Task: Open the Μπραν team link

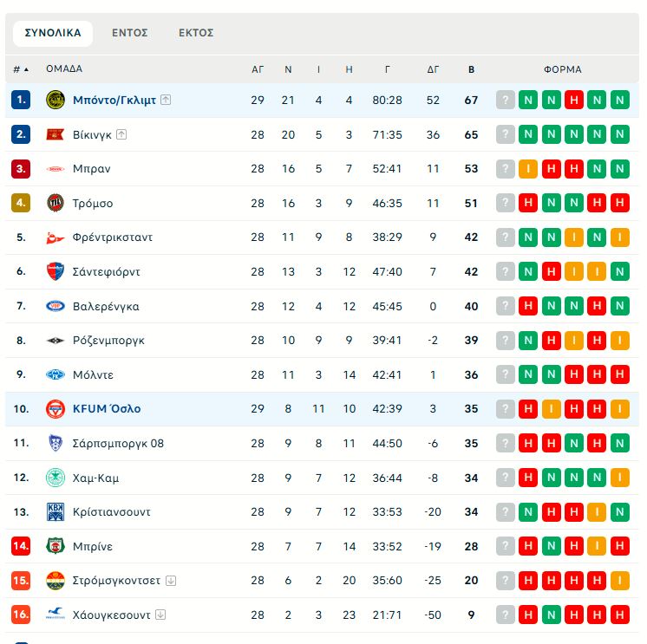Action: pyautogui.click(x=92, y=169)
